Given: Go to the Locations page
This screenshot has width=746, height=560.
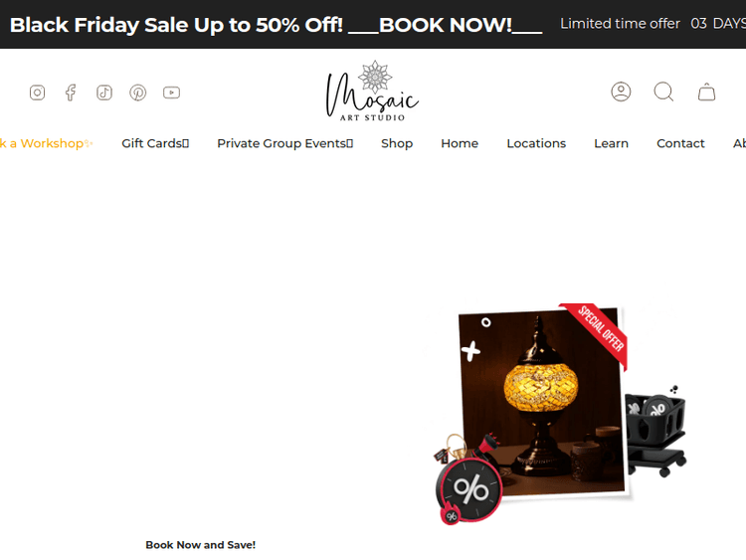Looking at the screenshot, I should 536,143.
